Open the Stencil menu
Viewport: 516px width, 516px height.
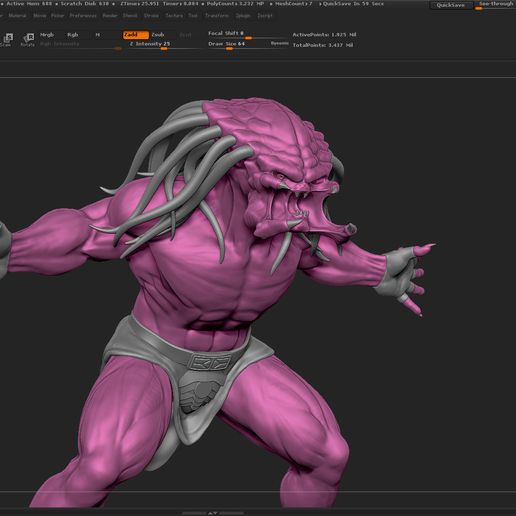click(130, 16)
